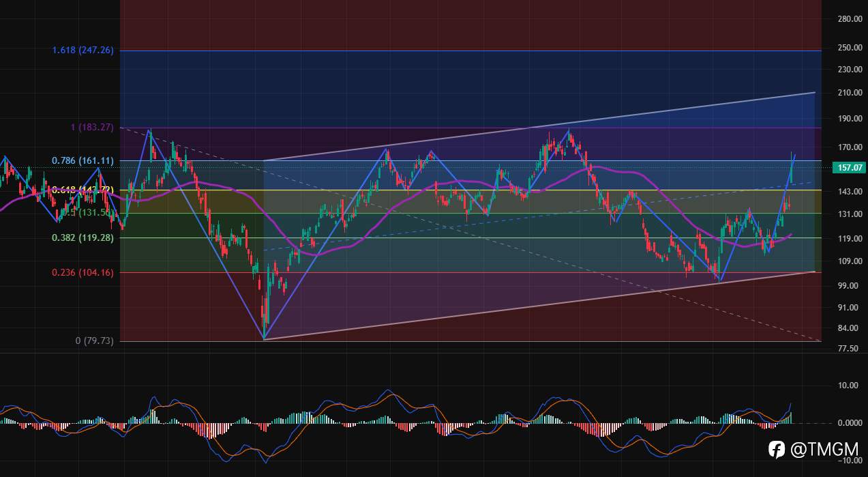Click the 250.00 price axis value
Screen dimensions: 868x477
click(x=850, y=48)
